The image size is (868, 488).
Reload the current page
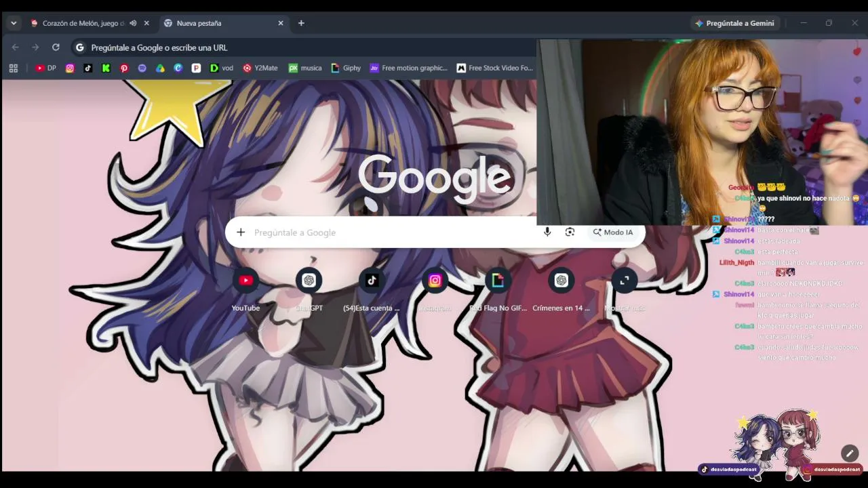click(x=56, y=47)
